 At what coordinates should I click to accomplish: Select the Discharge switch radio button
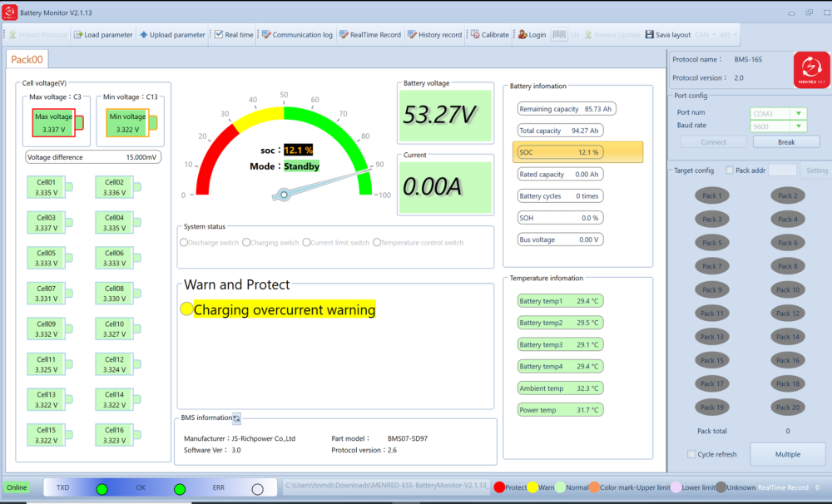(184, 243)
